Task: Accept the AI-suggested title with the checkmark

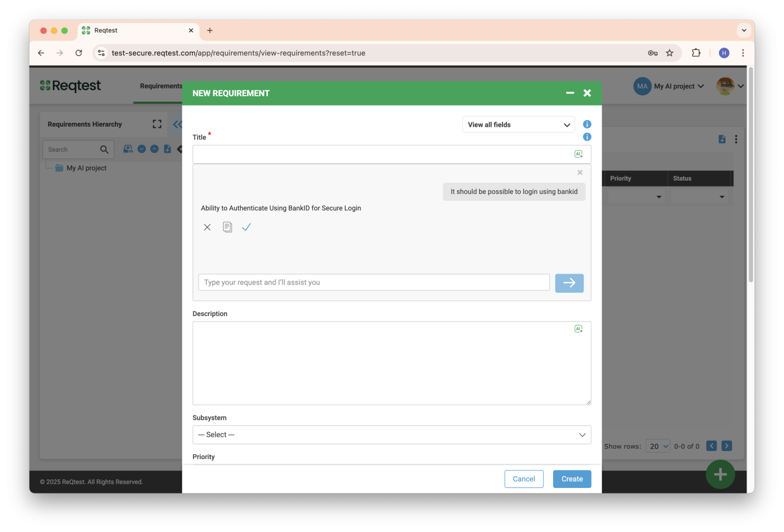Action: click(246, 227)
